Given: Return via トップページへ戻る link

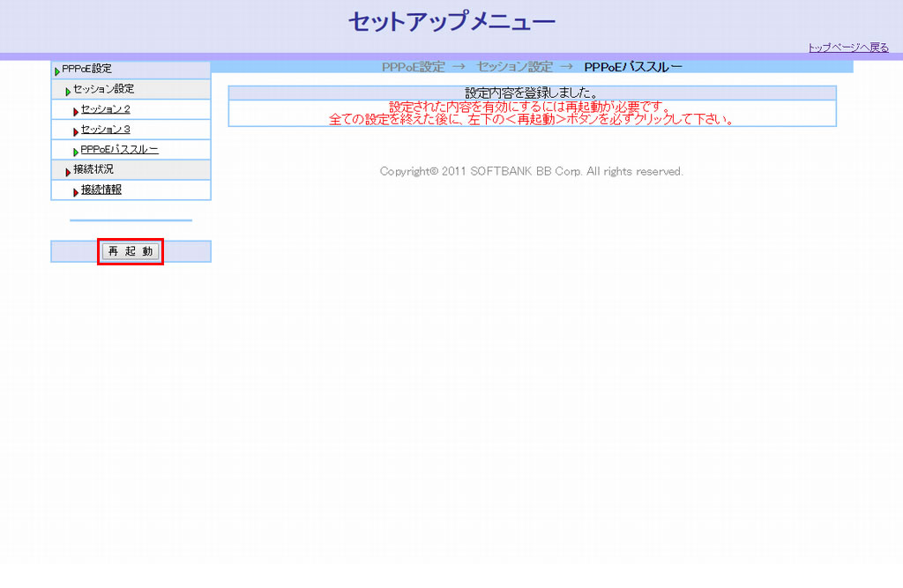Looking at the screenshot, I should point(848,48).
